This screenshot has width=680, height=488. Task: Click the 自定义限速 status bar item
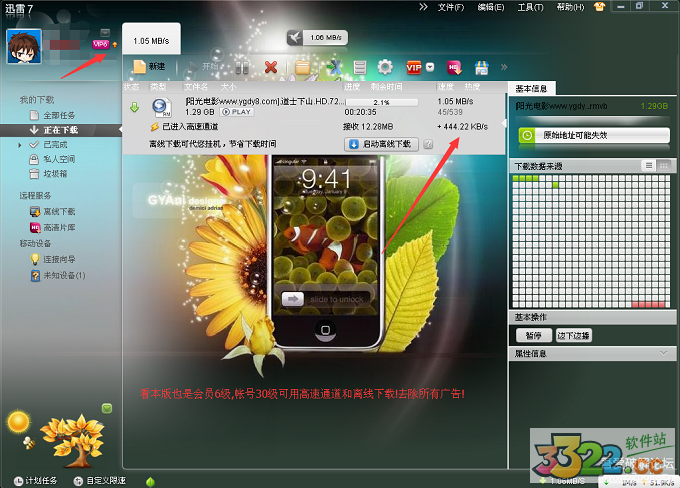(x=100, y=481)
